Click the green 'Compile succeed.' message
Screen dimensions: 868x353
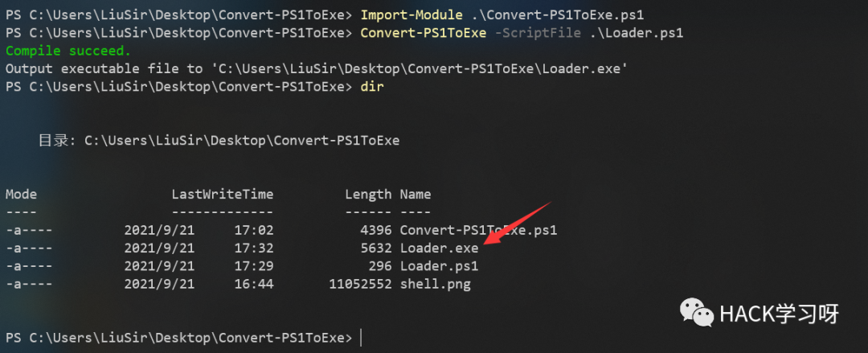[x=68, y=51]
